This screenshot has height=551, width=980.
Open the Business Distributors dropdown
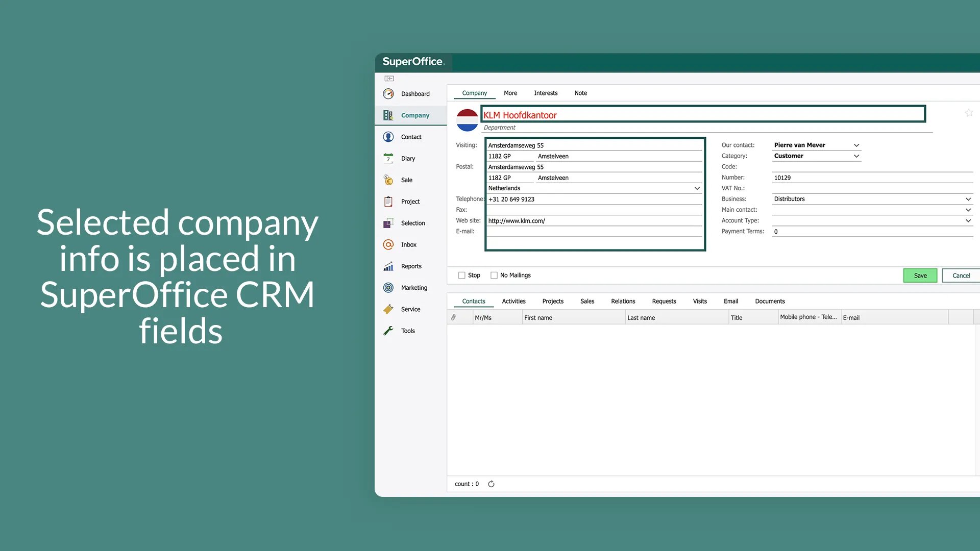(968, 199)
